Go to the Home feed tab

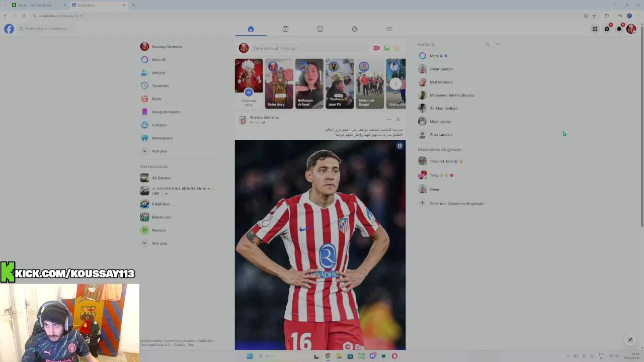point(251,29)
